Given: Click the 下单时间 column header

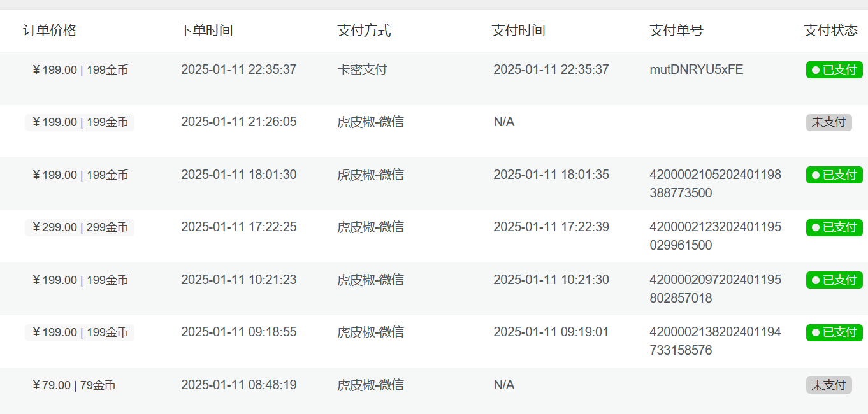Looking at the screenshot, I should pyautogui.click(x=206, y=31).
